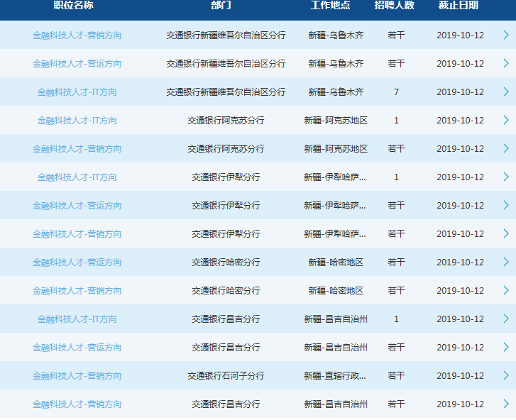Click arrow for 昌吉分行 IT方向 row
The height and width of the screenshot is (420, 516).
click(x=505, y=319)
